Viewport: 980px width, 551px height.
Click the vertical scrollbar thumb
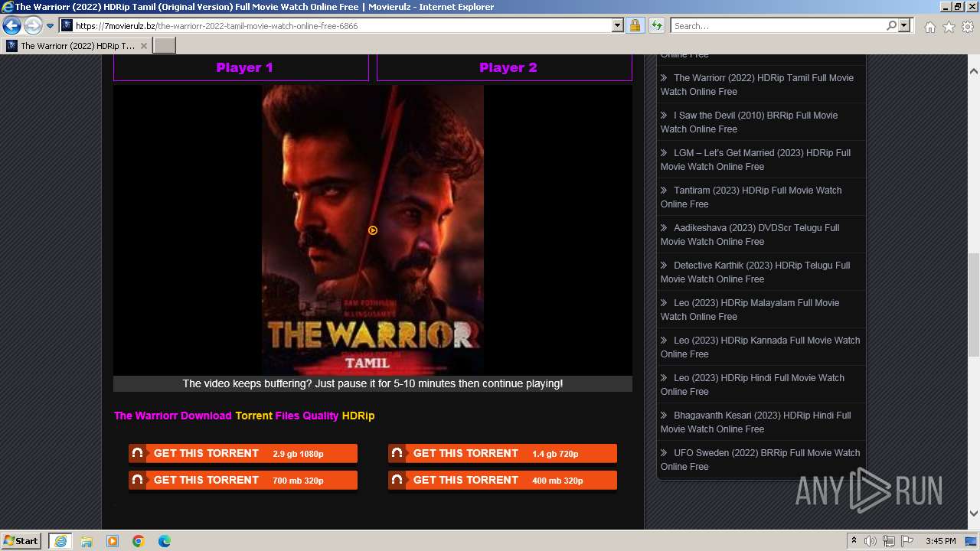coord(974,305)
